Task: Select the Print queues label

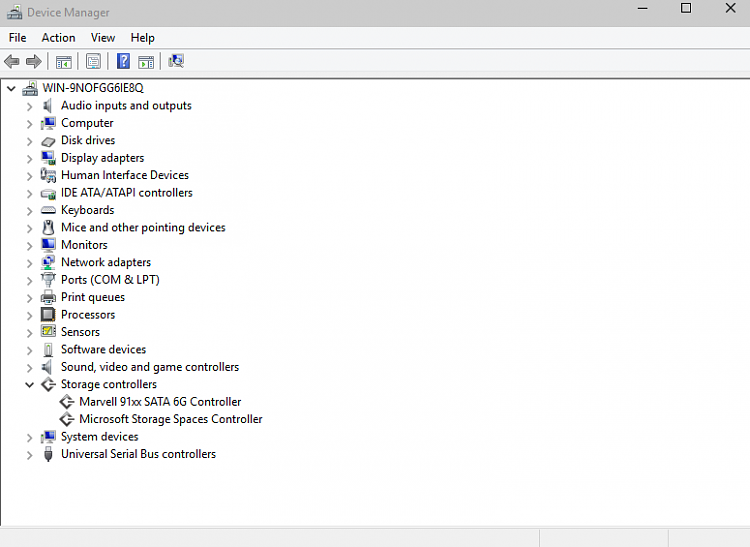Action: [x=93, y=297]
